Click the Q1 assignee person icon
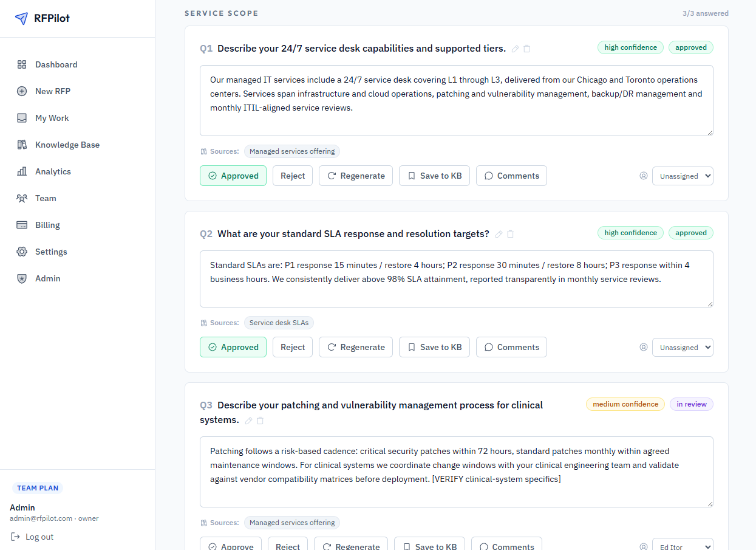 pos(644,176)
